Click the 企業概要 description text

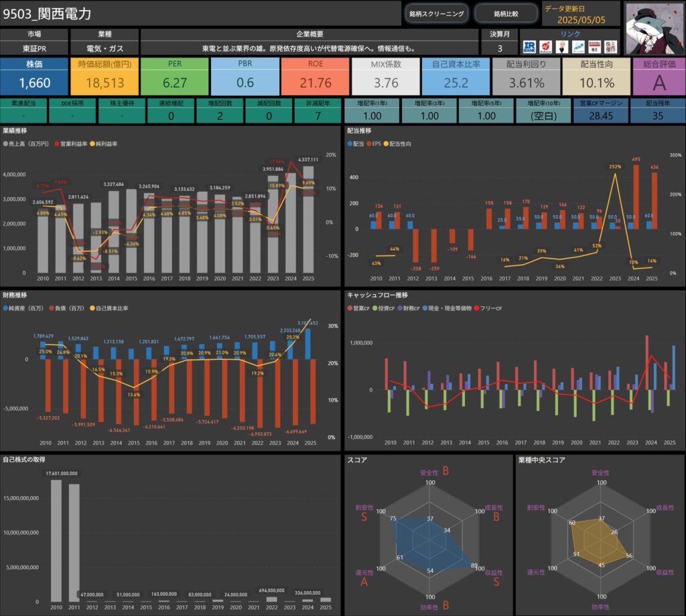coord(310,49)
